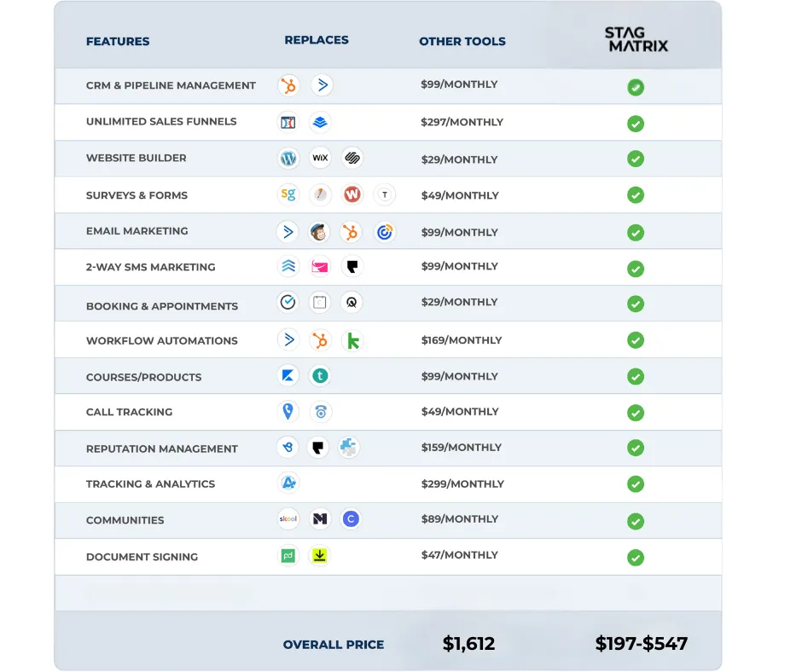Click the Kajabi icon in Courses/Products row

(x=288, y=376)
